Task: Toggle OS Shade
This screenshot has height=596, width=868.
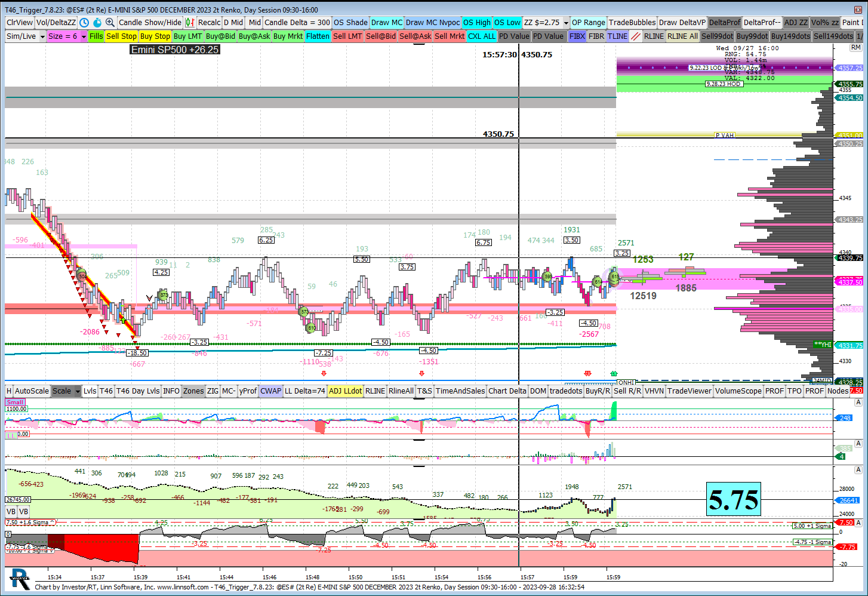Action: [350, 22]
